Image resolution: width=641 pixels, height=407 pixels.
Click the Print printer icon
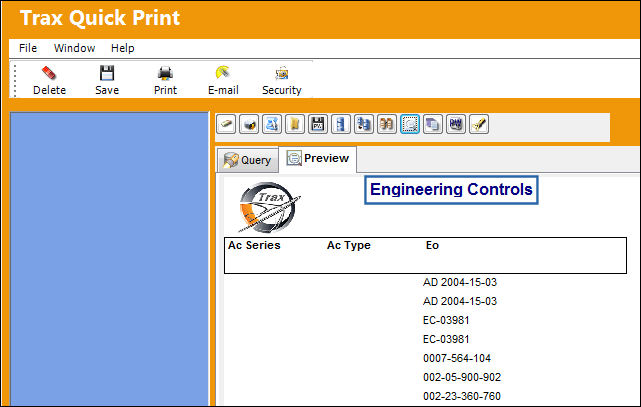click(x=165, y=73)
